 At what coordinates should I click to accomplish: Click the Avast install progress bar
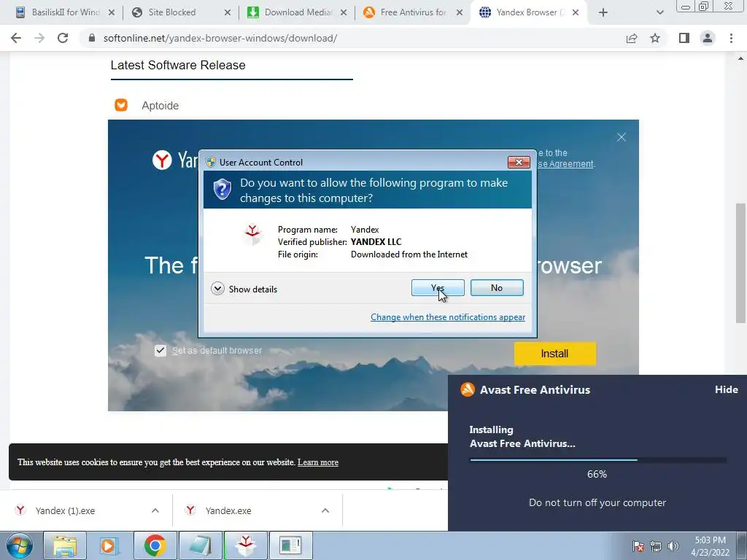598,460
